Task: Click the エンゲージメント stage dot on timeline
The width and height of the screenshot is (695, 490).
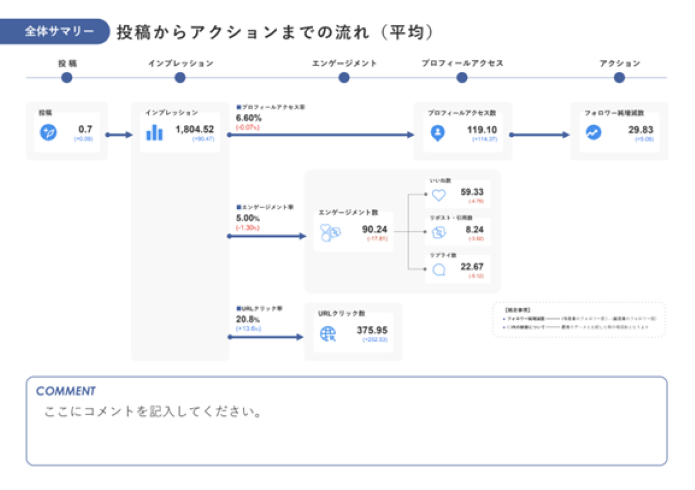Action: 346,77
